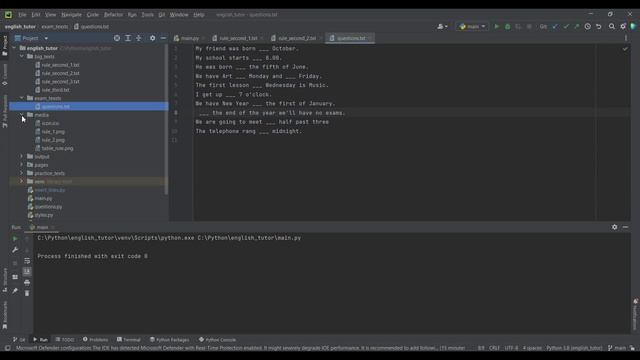
Task: Clear console with trash icon
Action: click(x=27, y=293)
